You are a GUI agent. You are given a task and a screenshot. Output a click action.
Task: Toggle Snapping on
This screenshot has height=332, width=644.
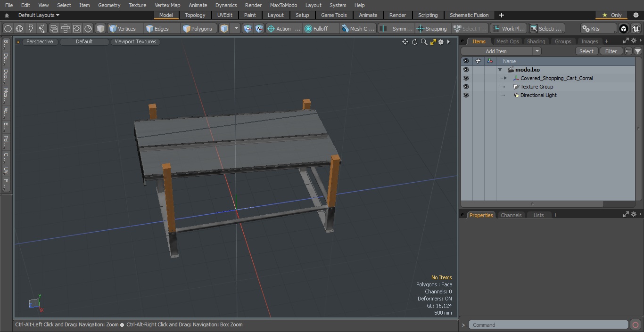tap(432, 29)
